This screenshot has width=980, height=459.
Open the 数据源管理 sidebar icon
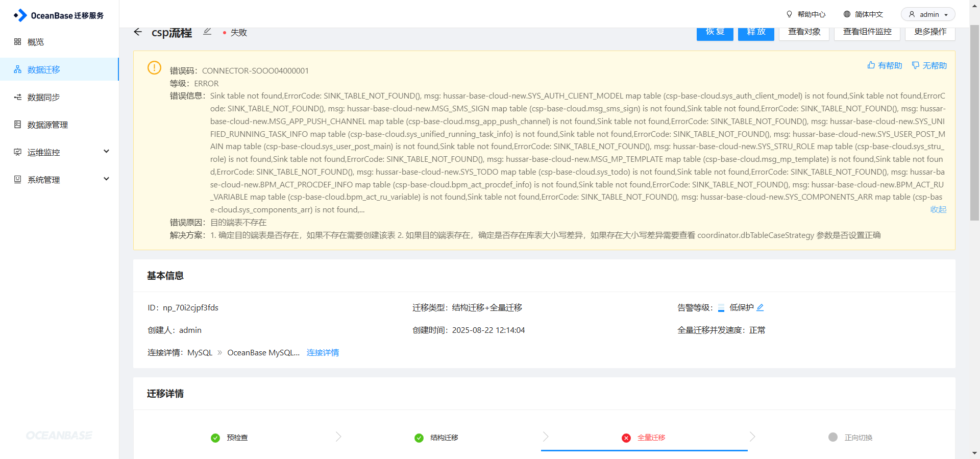point(17,125)
